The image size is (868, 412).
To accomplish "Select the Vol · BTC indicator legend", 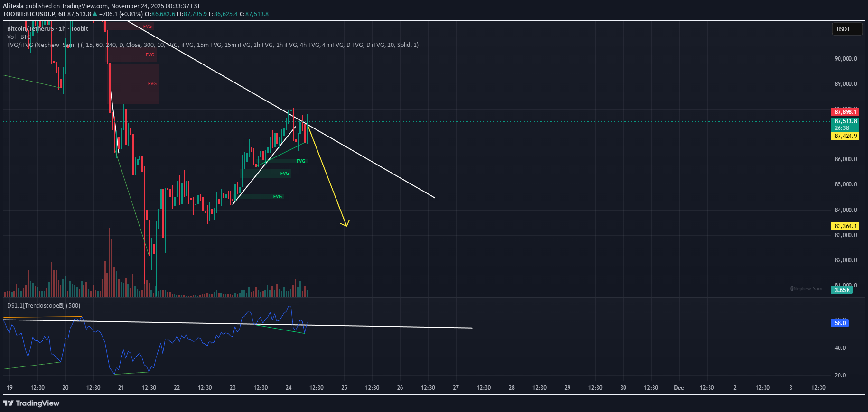I will tap(19, 37).
